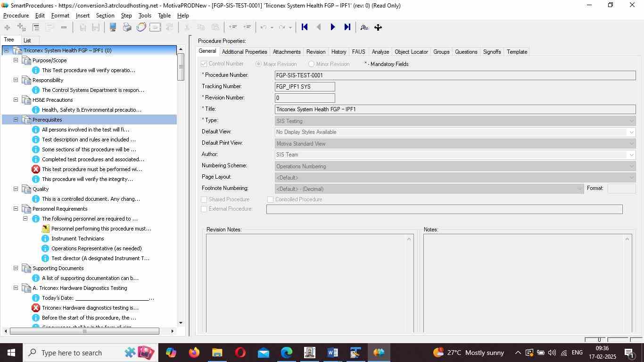Viewport: 644px width, 362px height.
Task: Select the Quality tree section
Action: coord(41,189)
